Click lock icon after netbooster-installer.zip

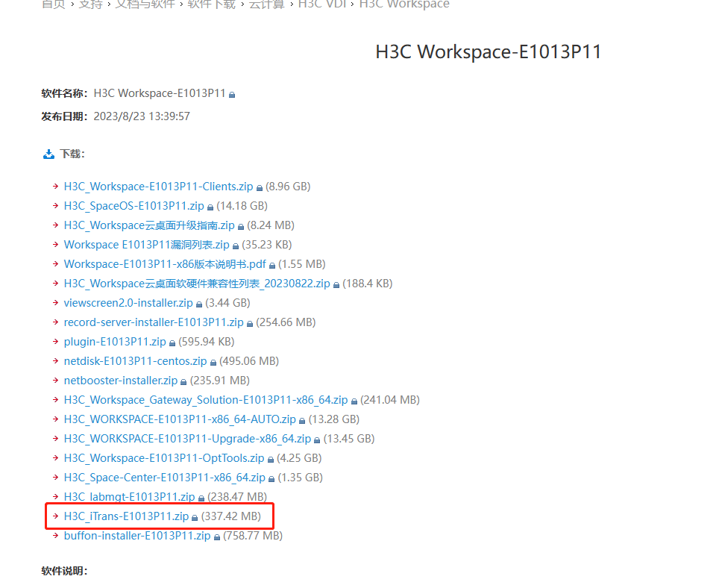click(x=183, y=382)
